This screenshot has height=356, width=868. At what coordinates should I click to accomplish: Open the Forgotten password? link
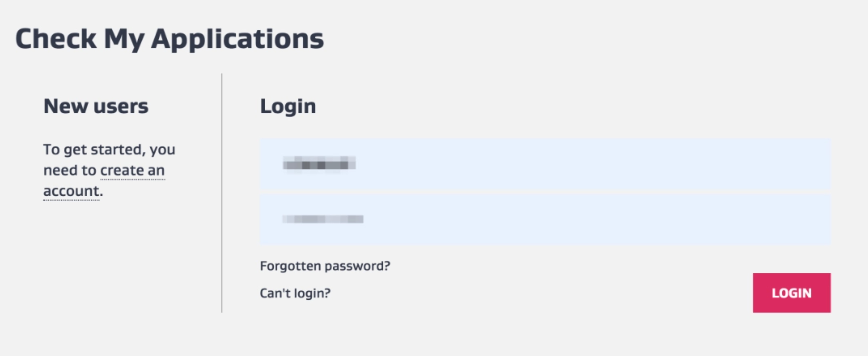tap(325, 266)
